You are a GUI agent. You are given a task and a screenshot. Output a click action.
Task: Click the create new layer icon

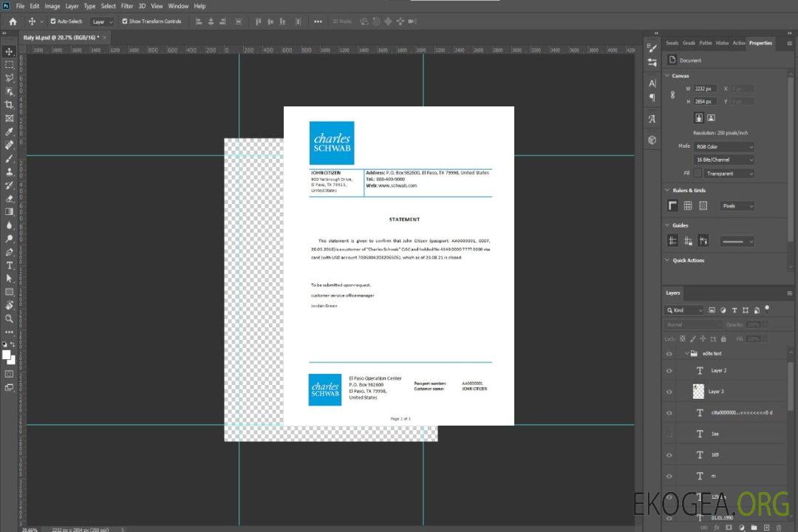pos(766,528)
